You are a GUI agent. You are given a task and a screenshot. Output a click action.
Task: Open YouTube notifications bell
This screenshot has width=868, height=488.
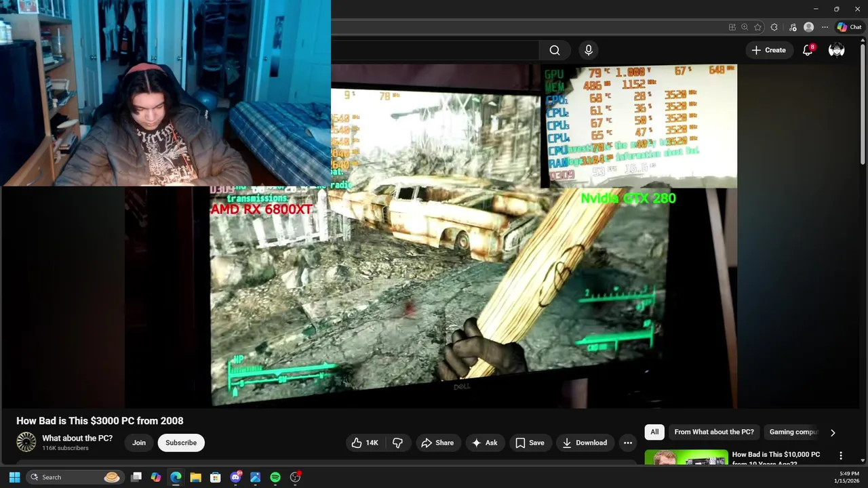tap(808, 50)
